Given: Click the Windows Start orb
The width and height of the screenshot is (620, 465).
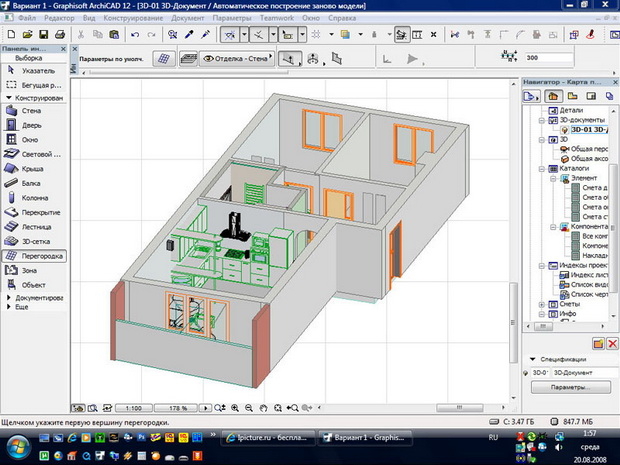Looking at the screenshot, I should 17,448.
